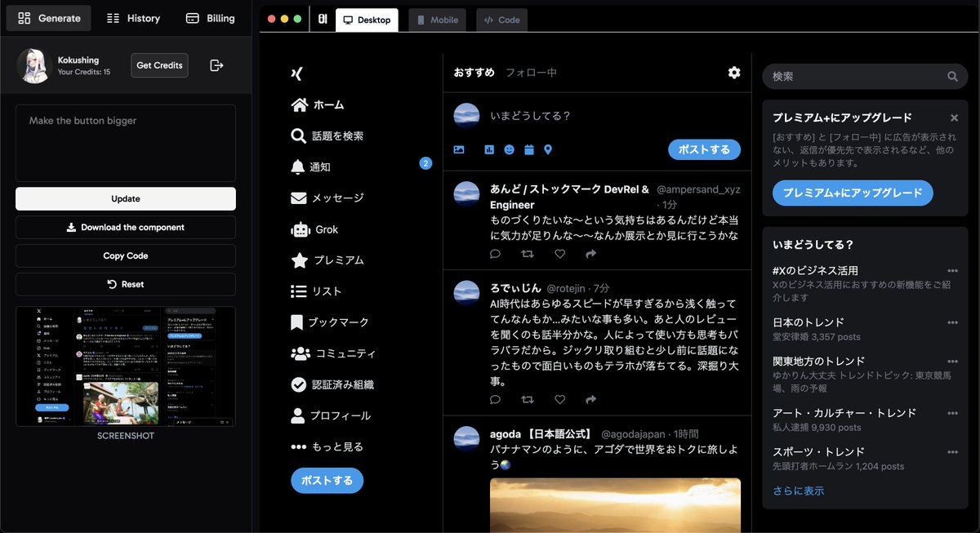The height and width of the screenshot is (533, 980).
Task: Share the ろでぃじん post
Action: point(591,399)
